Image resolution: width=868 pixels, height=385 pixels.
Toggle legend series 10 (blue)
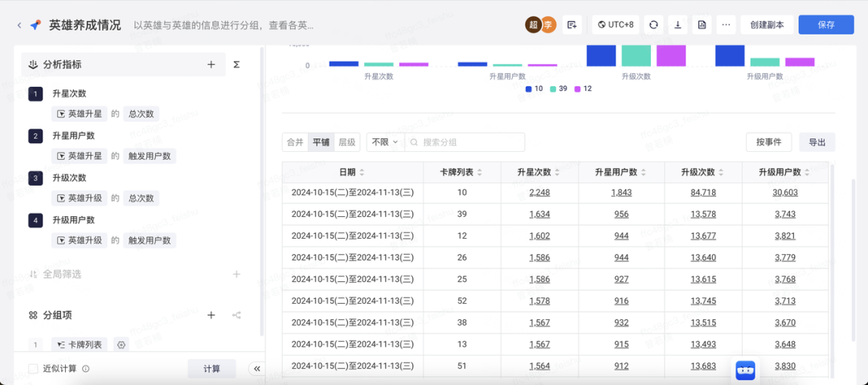pyautogui.click(x=534, y=88)
